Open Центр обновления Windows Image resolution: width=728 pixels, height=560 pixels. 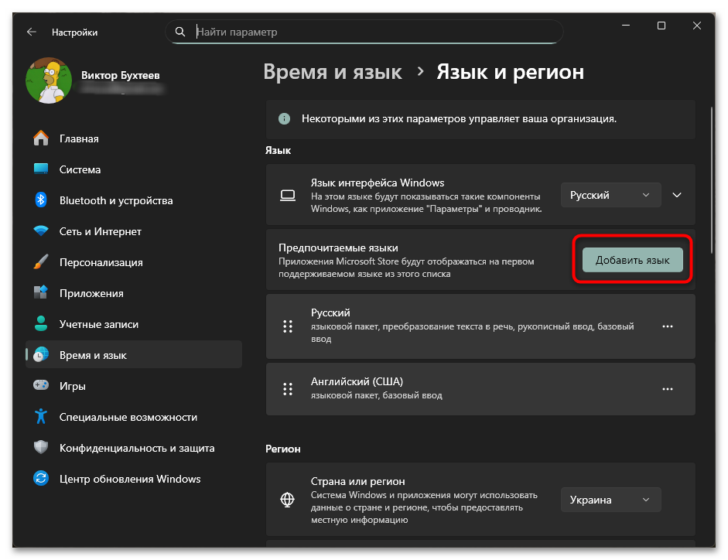pyautogui.click(x=134, y=479)
